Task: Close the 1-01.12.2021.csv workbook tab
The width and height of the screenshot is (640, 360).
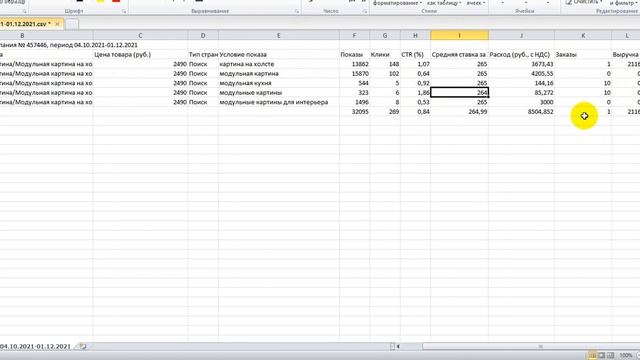Action: [x=57, y=24]
